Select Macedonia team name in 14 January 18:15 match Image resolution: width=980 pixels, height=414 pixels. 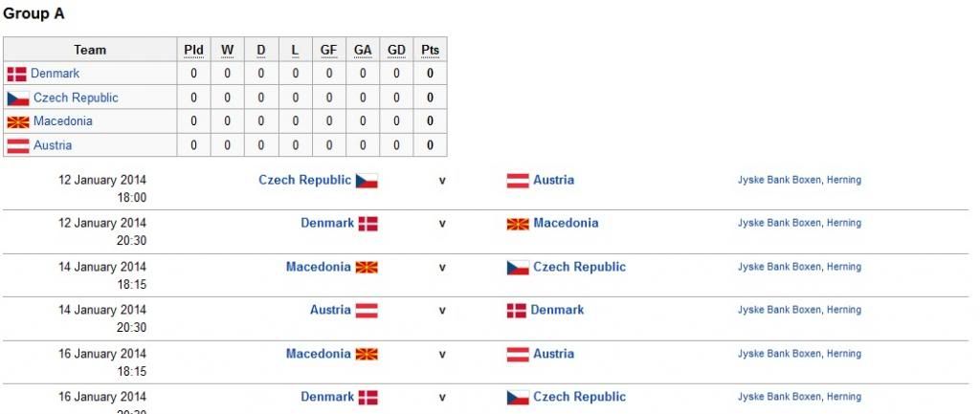[318, 267]
